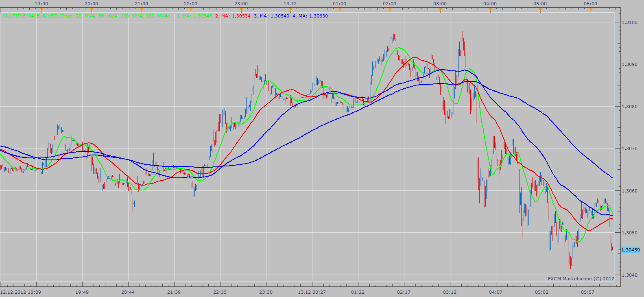Click the 23:30 bottom time label
The width and height of the screenshot is (644, 297).
click(x=266, y=292)
